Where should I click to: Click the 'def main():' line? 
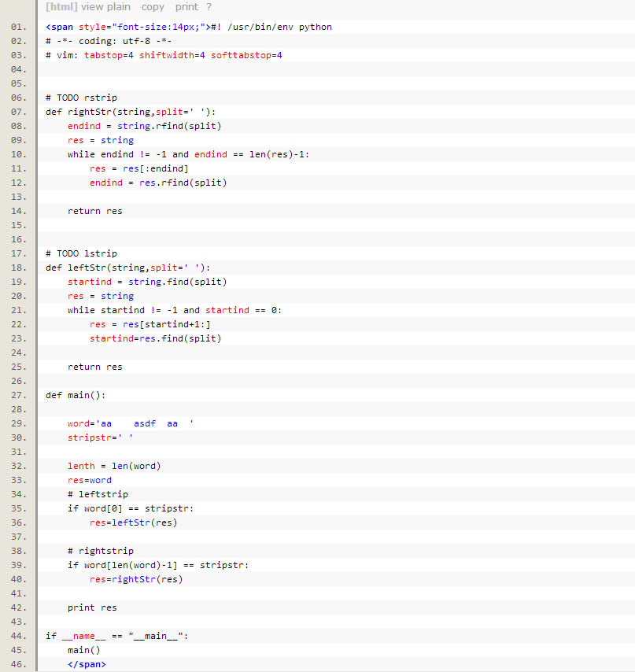coord(76,395)
